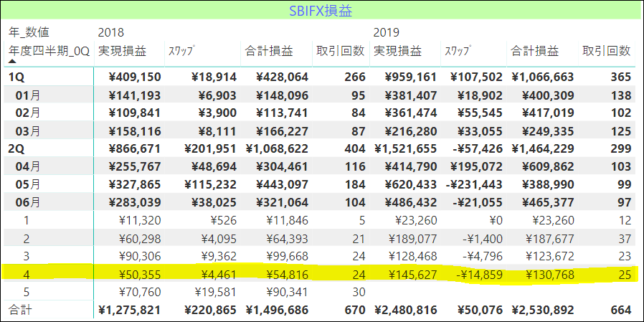Click the 05月 swap cell -¥231,443
Screen dimensions: 644x322
[x=474, y=185]
